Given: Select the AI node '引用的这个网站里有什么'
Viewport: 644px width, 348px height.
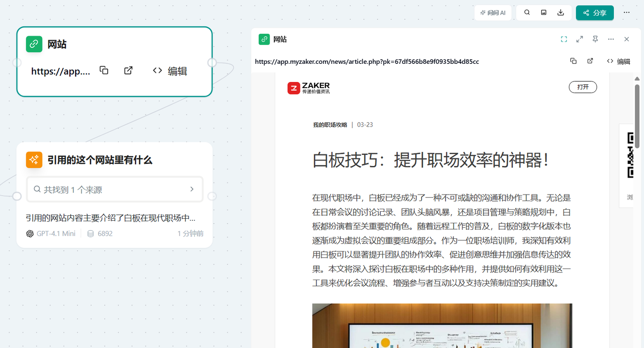Looking at the screenshot, I should 100,160.
